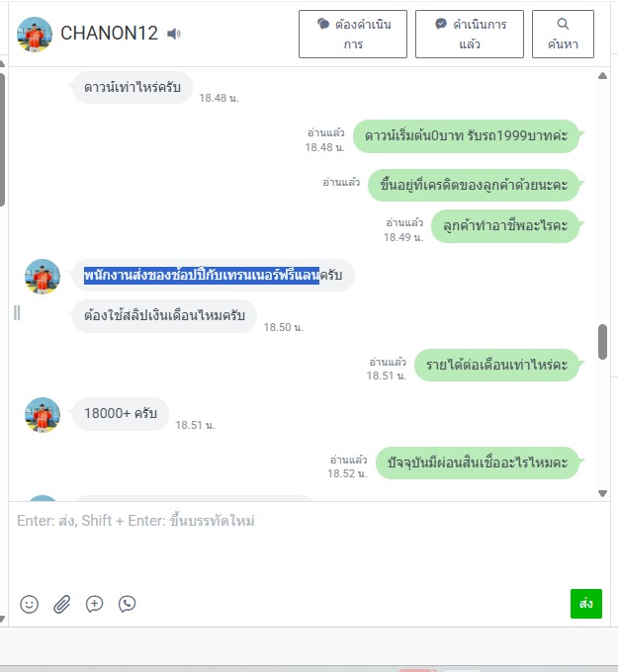Click the green bubble รายได้ต่อเดือนเท่าไหร่คะ
This screenshot has width=618, height=672.
click(496, 365)
